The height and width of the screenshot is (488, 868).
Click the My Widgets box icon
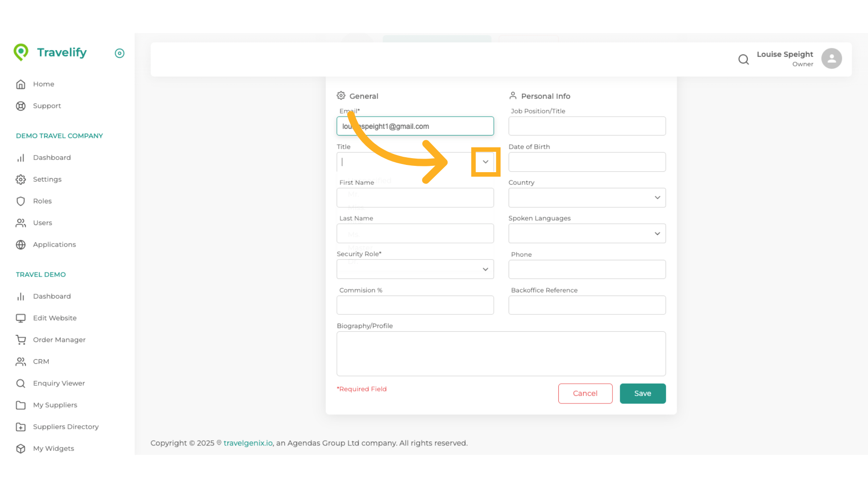coord(21,448)
